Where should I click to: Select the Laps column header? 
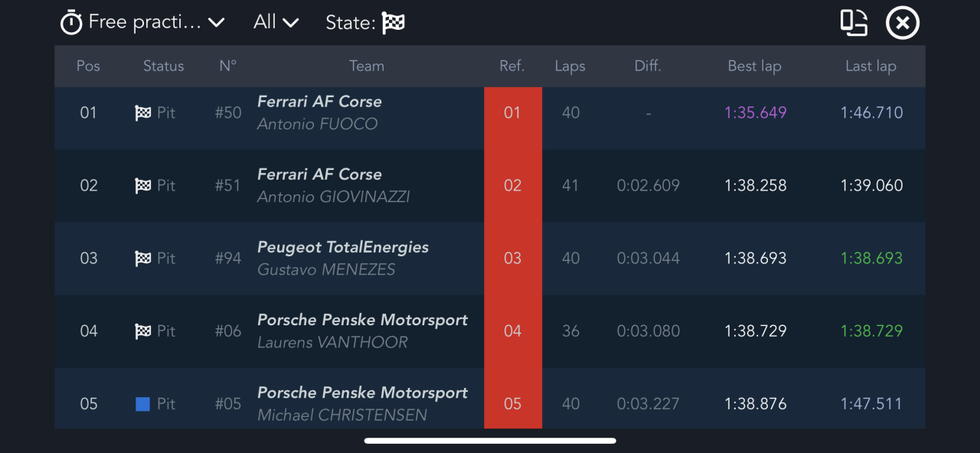coord(570,66)
